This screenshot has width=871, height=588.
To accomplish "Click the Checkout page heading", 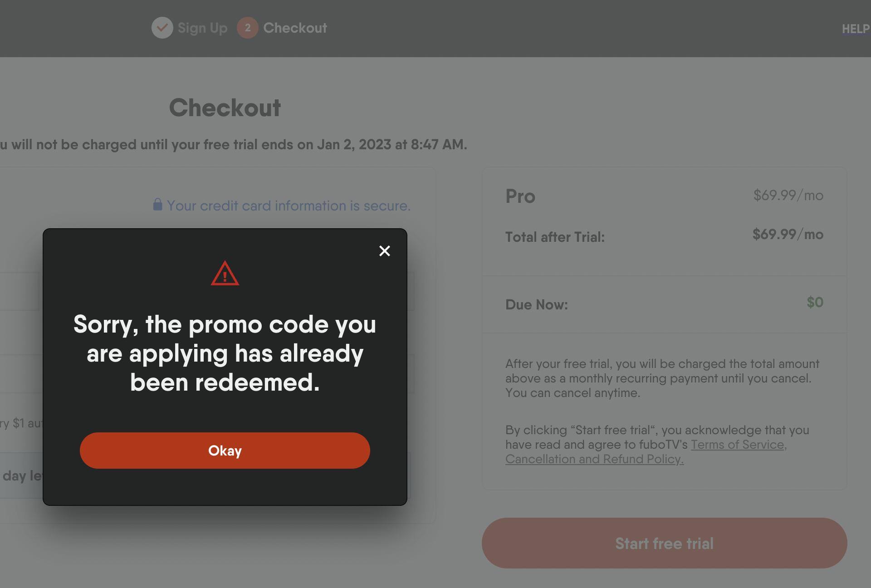I will (225, 108).
